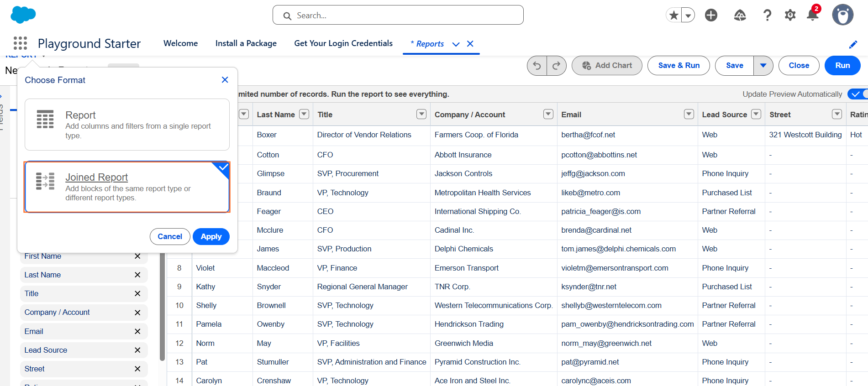Remove the Company / Account column field

tap(137, 313)
